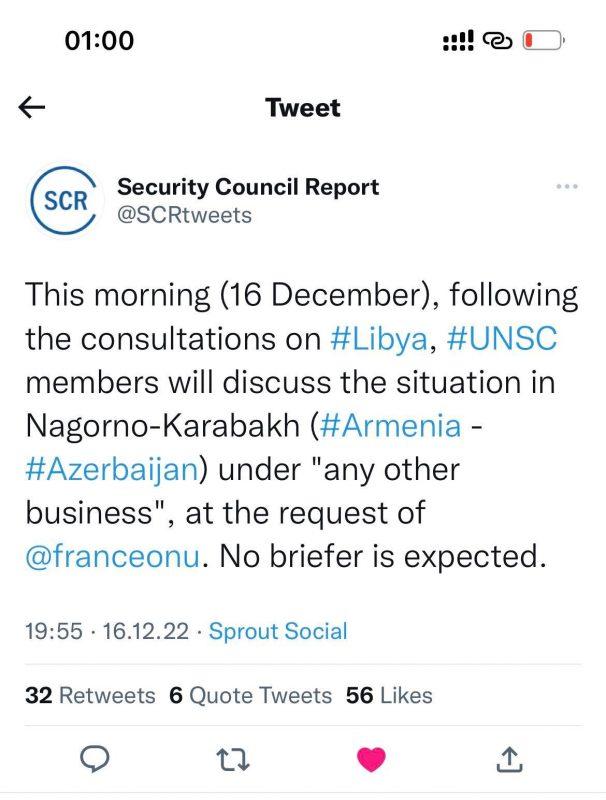This screenshot has width=606, height=800.
Task: Tap the back arrow icon
Action: click(x=33, y=108)
